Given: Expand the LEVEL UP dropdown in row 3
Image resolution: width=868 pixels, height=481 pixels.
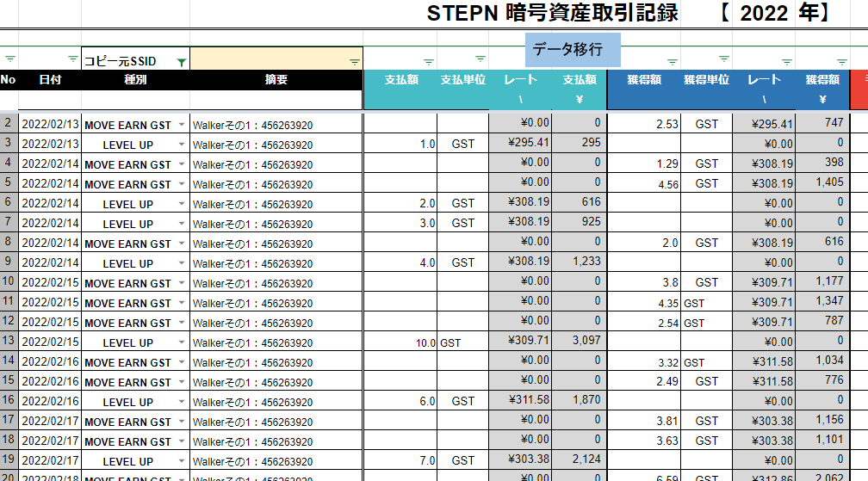Looking at the screenshot, I should click(x=181, y=145).
